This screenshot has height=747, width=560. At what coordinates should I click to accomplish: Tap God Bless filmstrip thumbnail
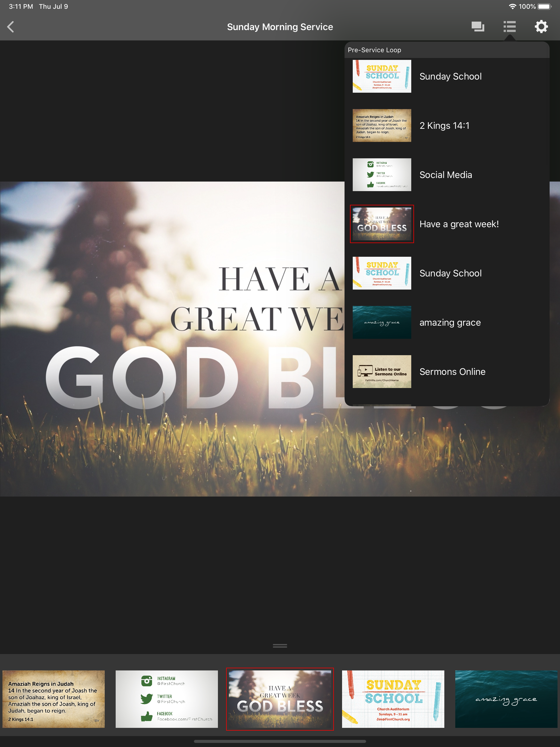click(280, 699)
